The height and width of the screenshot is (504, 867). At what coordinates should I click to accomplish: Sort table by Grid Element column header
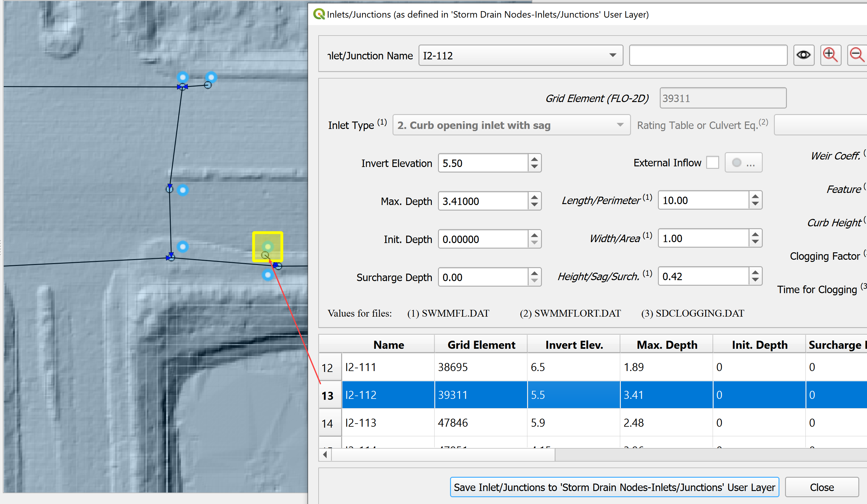(x=481, y=345)
